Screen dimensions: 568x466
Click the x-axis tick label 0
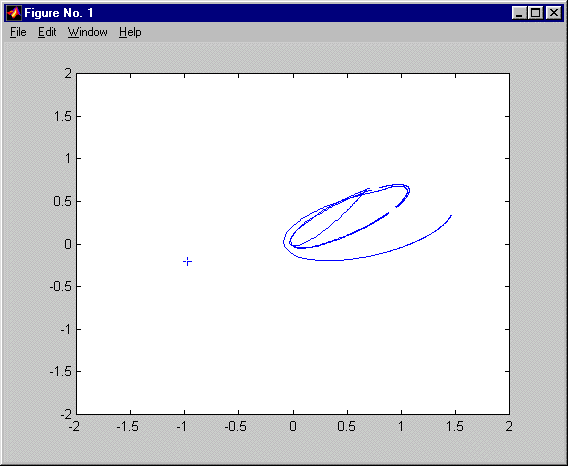tap(293, 427)
